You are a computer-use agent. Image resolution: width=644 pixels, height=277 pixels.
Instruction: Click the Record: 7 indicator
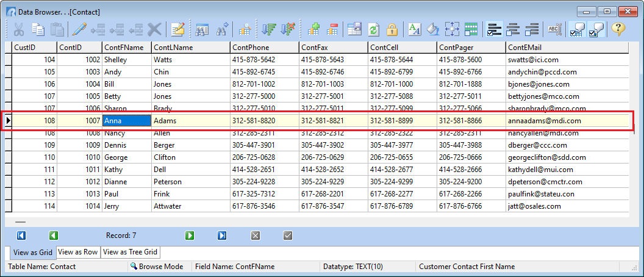[x=121, y=236]
